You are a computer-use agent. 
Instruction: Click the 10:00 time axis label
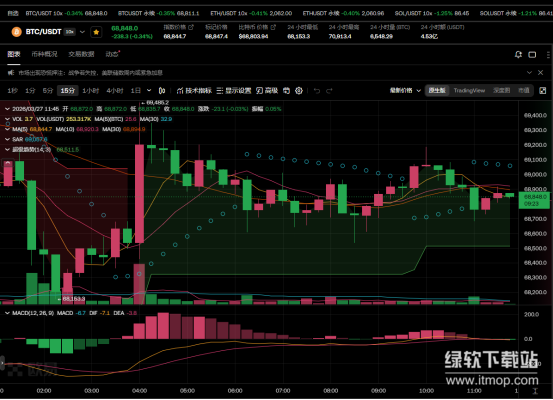point(426,390)
